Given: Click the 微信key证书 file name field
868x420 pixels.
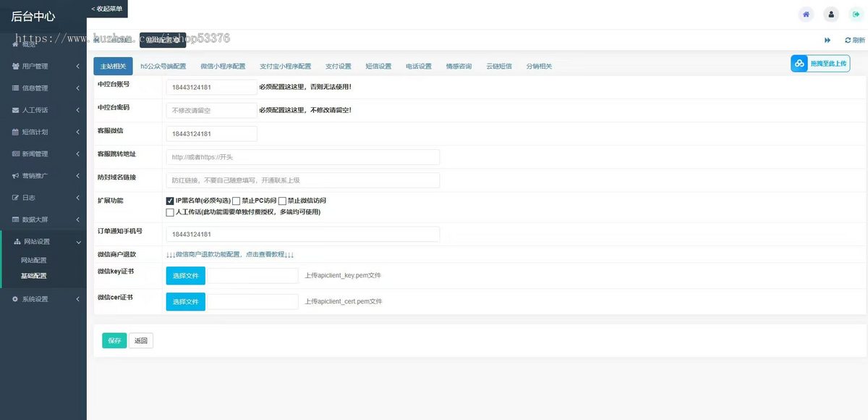Looking at the screenshot, I should tap(253, 275).
